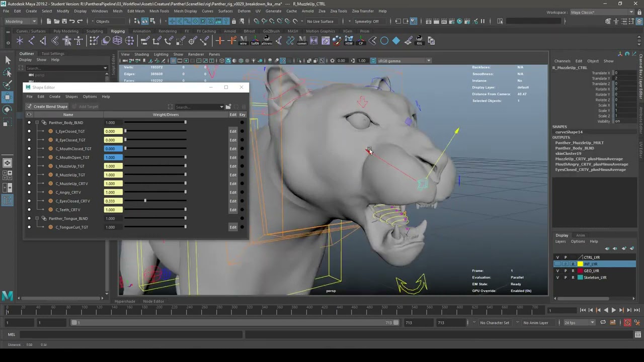This screenshot has height=362, width=644.
Task: Click Edit button for L_MuzzleUp_TGT
Action: tap(233, 166)
